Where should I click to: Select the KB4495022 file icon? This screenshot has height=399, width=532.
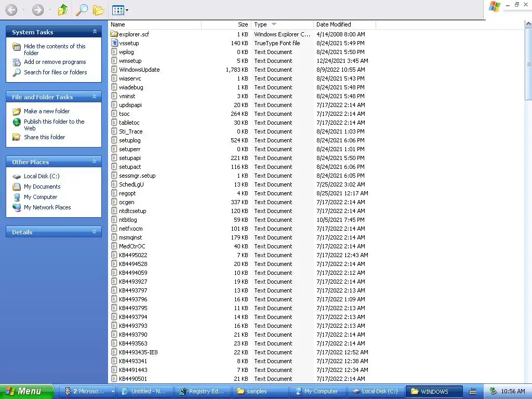114,255
